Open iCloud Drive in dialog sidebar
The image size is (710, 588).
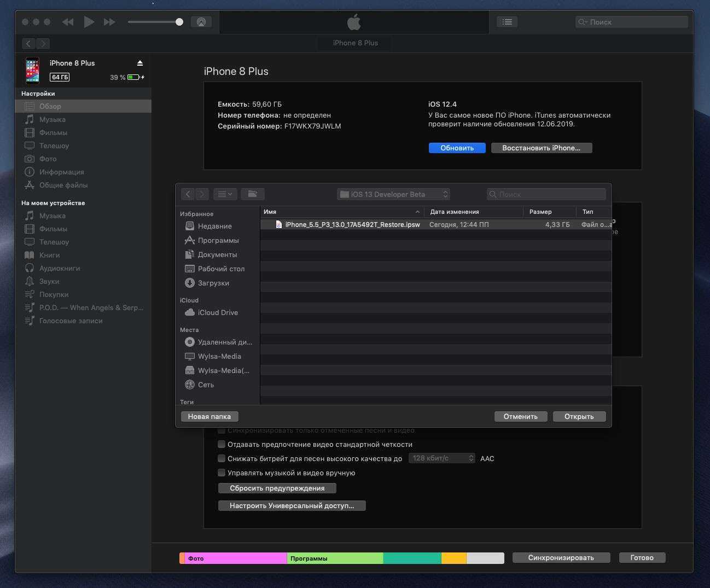tap(217, 312)
